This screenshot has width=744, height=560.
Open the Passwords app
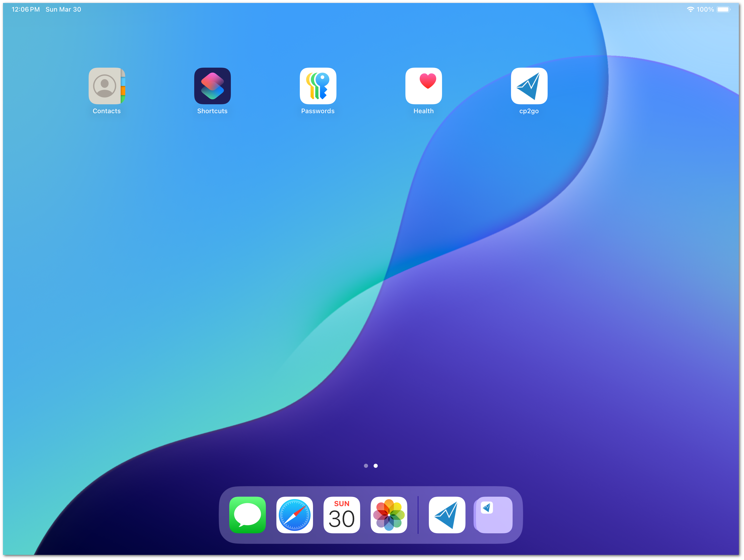pos(318,86)
